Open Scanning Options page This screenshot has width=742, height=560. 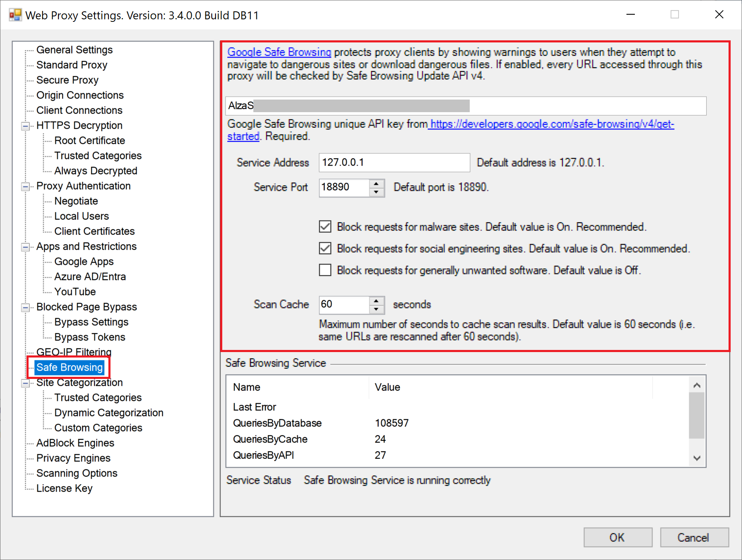[x=77, y=473]
